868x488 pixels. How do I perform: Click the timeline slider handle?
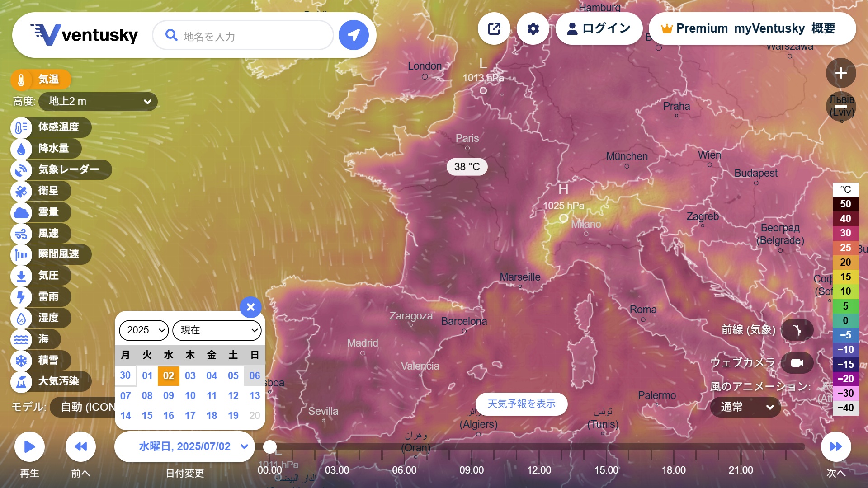pyautogui.click(x=270, y=447)
